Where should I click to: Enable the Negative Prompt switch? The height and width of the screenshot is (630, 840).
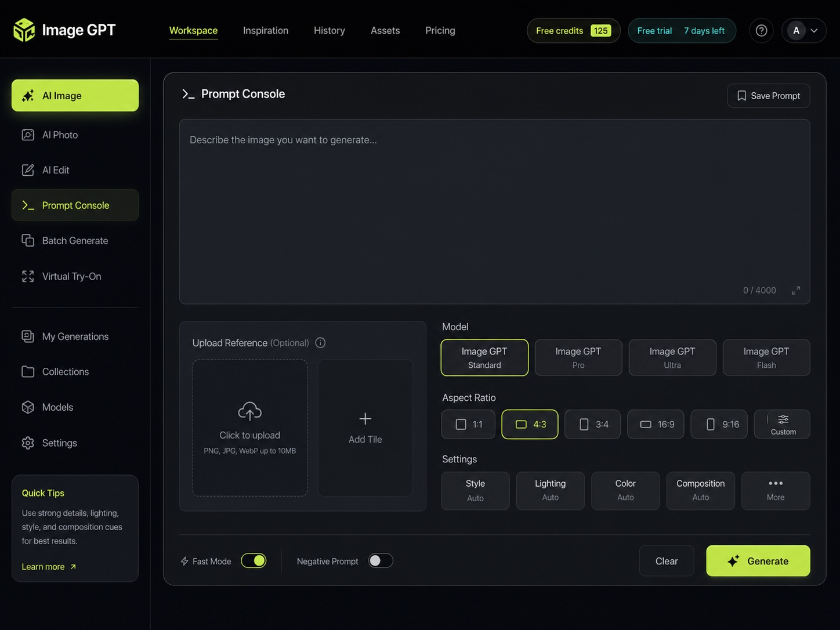pyautogui.click(x=381, y=560)
